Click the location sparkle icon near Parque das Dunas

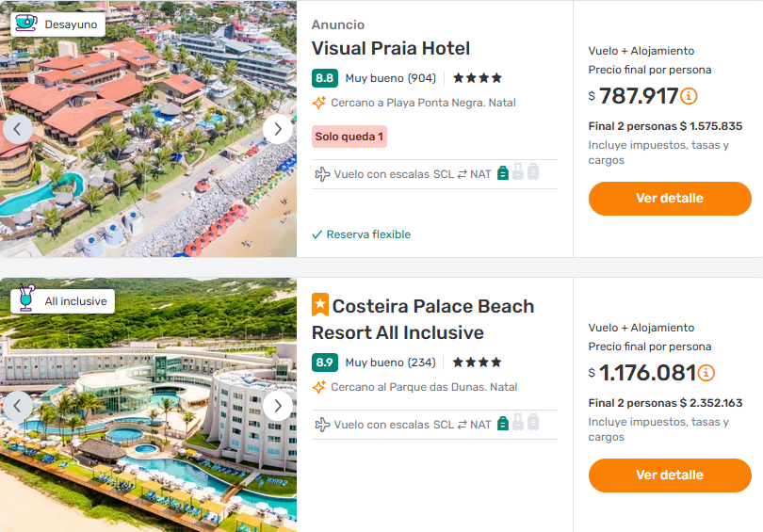tap(319, 387)
